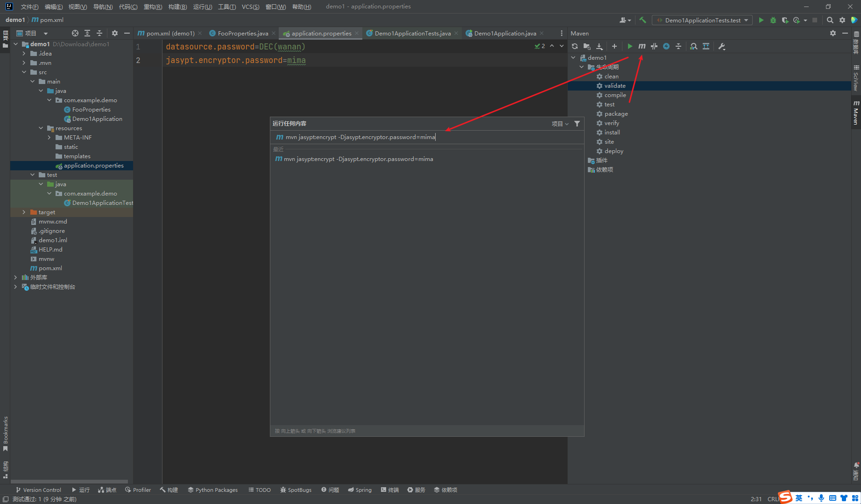Expand .mvn folder
Image resolution: width=861 pixels, height=504 pixels.
(24, 63)
